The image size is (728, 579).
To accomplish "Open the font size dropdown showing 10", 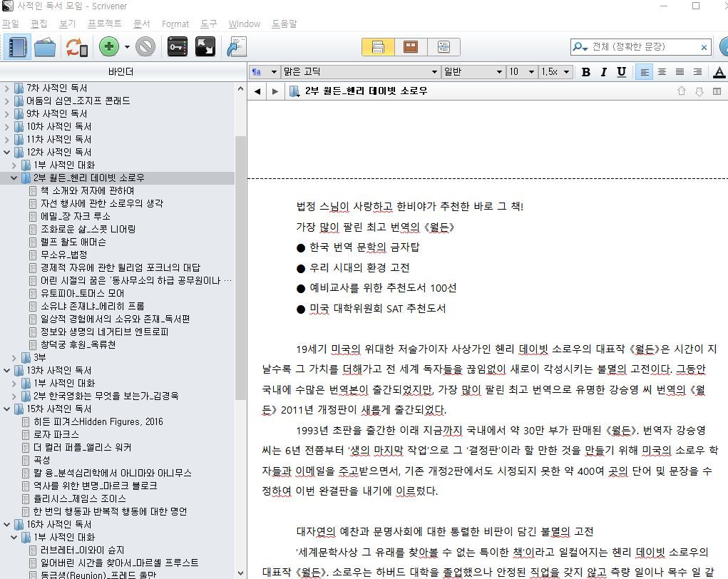I will pos(522,72).
